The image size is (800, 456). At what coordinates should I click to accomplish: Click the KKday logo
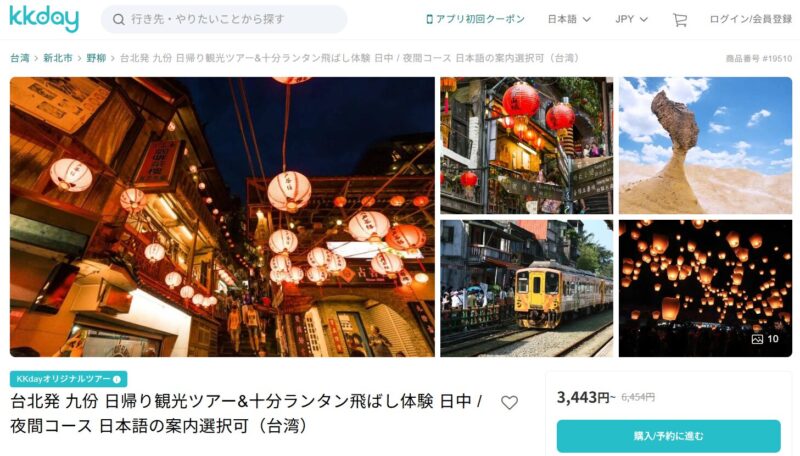[x=44, y=19]
